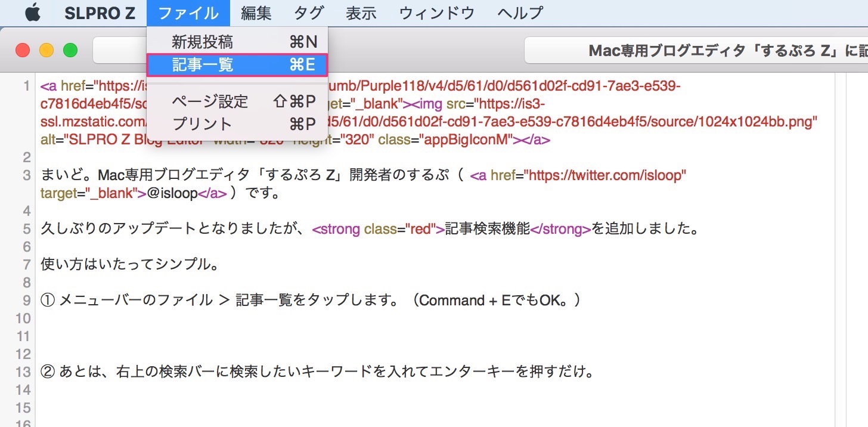868x427 pixels.
Task: Click the line 13 text about 検索バー
Action: (x=318, y=372)
